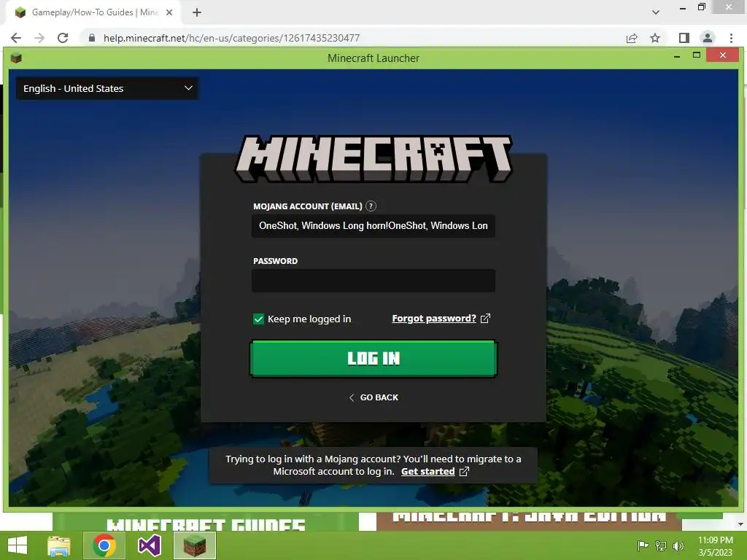Select the Gameplay/How-To Guides browser tab
Image resolution: width=747 pixels, height=560 pixels.
tap(93, 13)
